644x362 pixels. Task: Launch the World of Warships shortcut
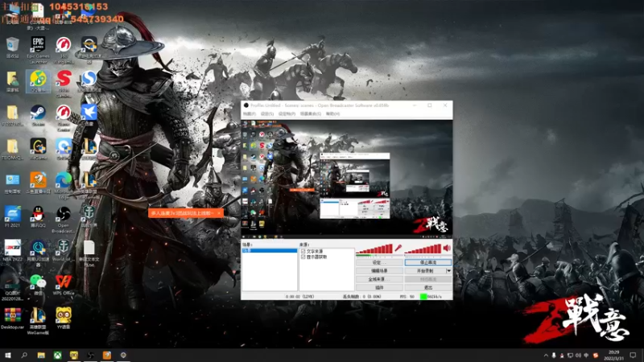tap(64, 250)
